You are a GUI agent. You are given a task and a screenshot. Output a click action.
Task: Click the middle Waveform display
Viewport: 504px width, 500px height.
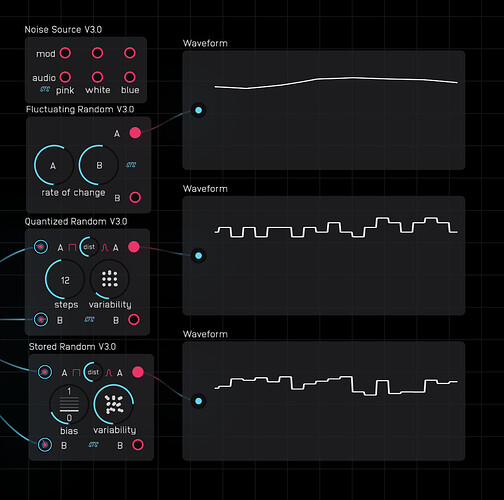324,255
